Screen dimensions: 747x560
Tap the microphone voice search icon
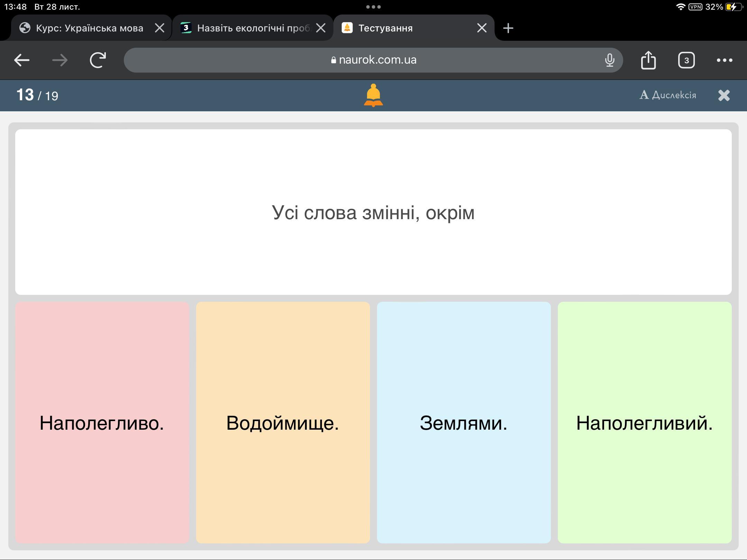[610, 60]
